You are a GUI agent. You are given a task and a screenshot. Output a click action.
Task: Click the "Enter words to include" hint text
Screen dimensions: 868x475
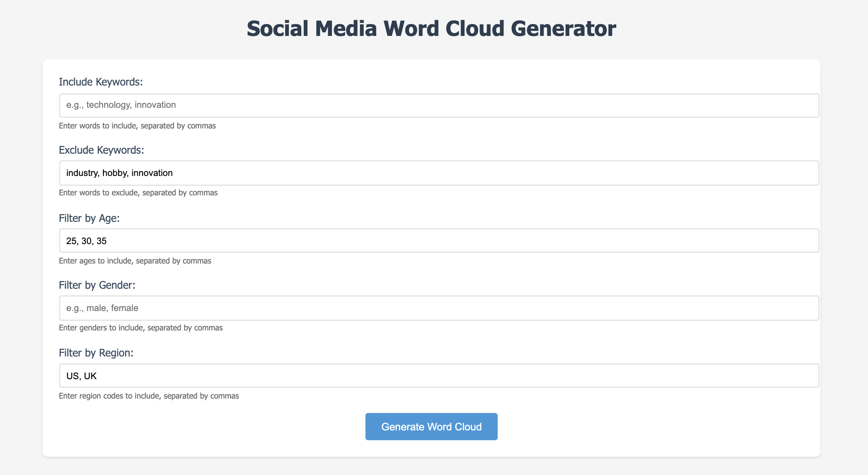[137, 126]
